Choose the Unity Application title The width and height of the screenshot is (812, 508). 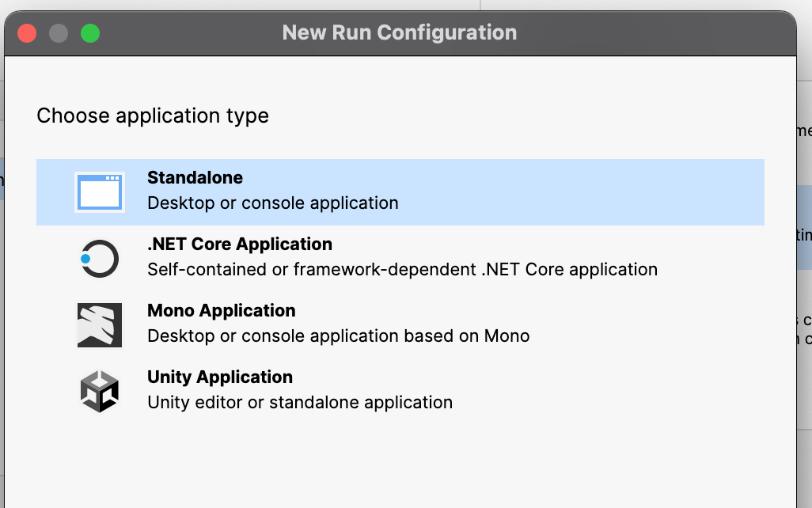(219, 377)
